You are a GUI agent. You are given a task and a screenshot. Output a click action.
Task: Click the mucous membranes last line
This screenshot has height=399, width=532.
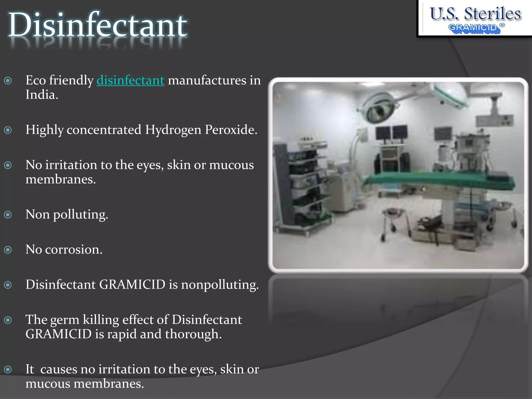85,384
